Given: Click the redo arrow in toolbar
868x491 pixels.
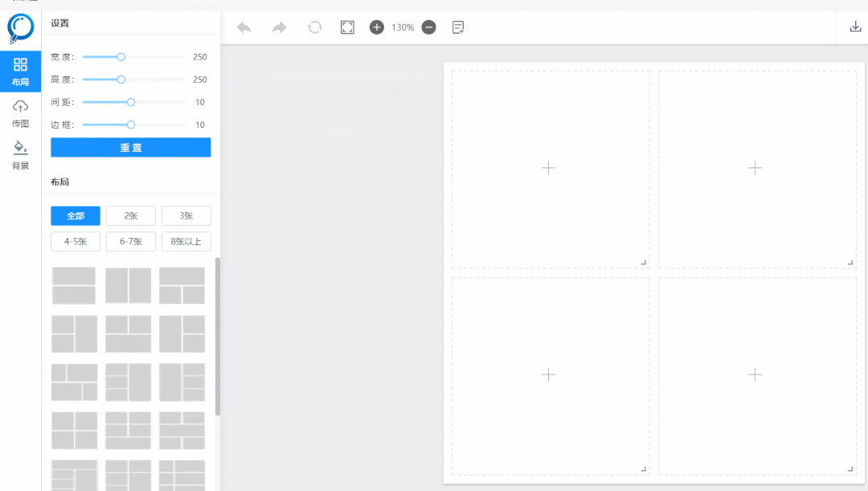Looking at the screenshot, I should tap(279, 27).
